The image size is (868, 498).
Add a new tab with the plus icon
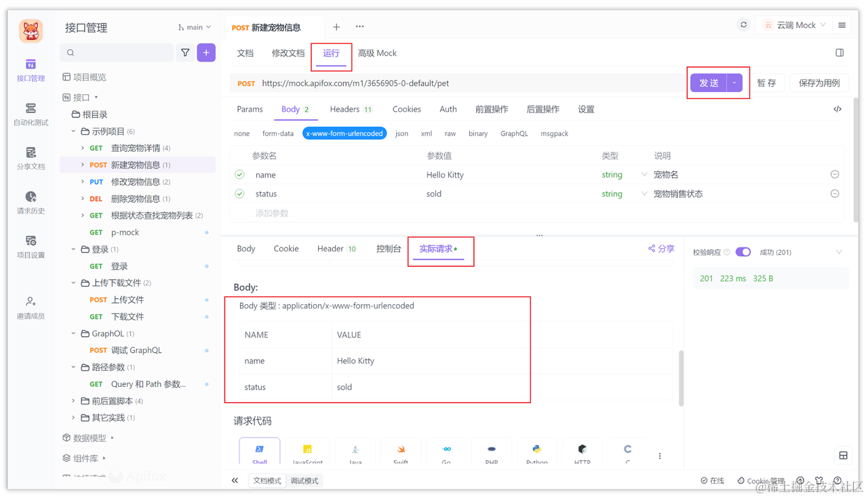coord(336,27)
